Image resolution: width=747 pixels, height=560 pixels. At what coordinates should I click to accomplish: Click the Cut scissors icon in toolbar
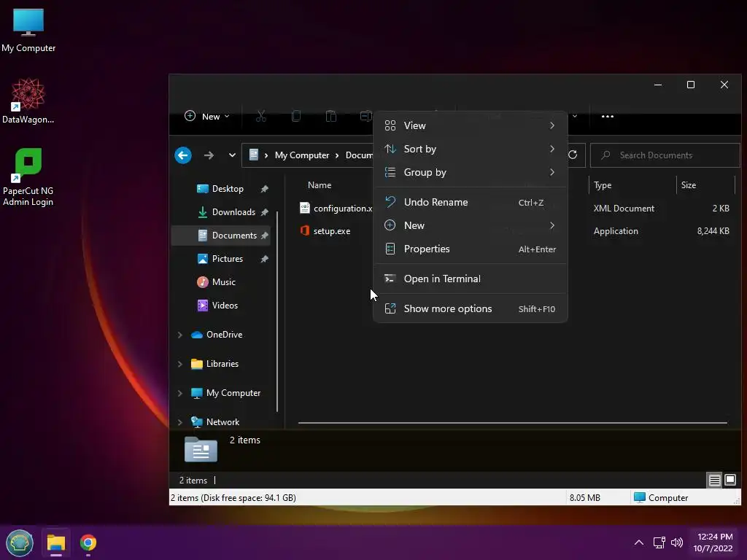click(x=260, y=116)
